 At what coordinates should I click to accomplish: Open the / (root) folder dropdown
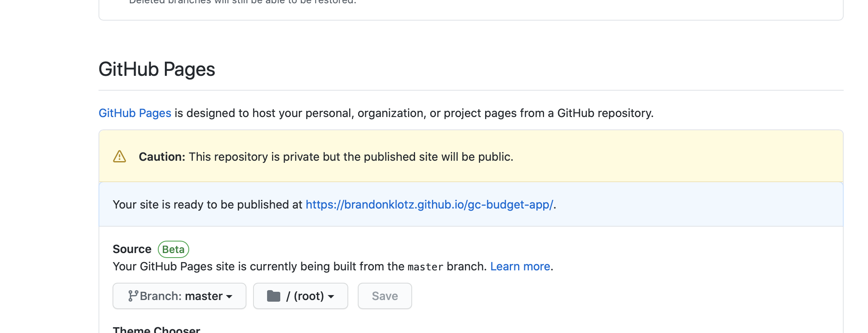[x=300, y=296]
